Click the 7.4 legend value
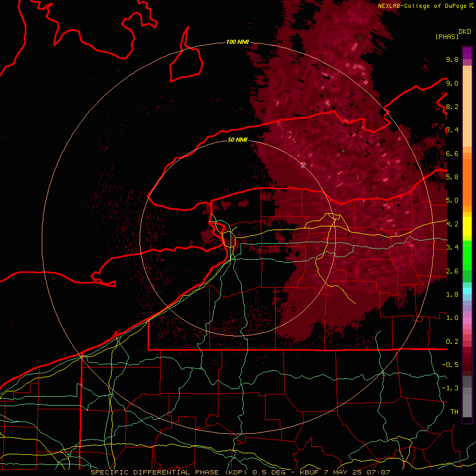 click(452, 130)
